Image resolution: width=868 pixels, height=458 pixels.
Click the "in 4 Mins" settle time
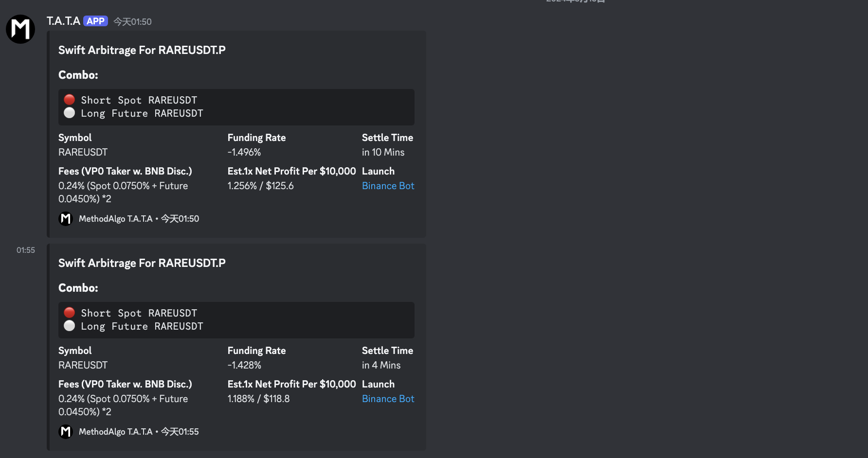[x=381, y=365]
